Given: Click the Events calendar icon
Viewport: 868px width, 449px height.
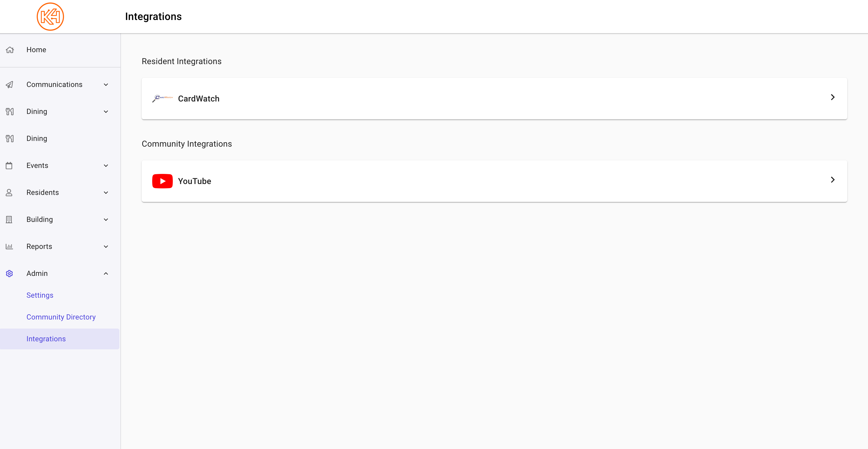Looking at the screenshot, I should (9, 165).
